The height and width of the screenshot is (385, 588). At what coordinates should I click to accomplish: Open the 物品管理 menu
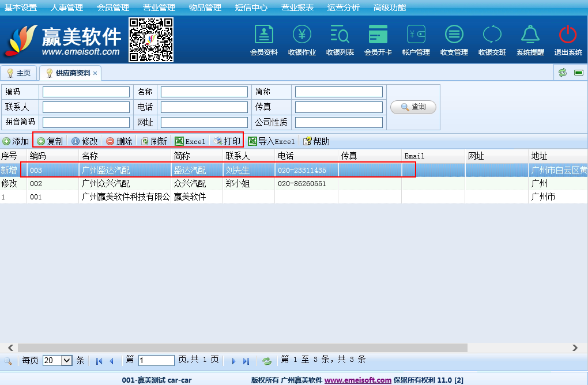coord(205,7)
